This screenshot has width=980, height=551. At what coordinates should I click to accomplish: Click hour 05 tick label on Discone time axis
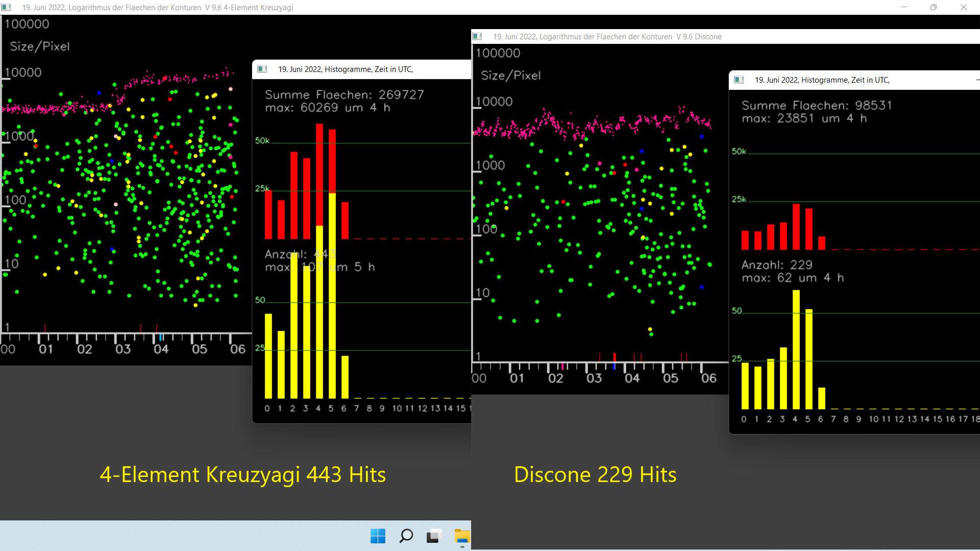(671, 379)
